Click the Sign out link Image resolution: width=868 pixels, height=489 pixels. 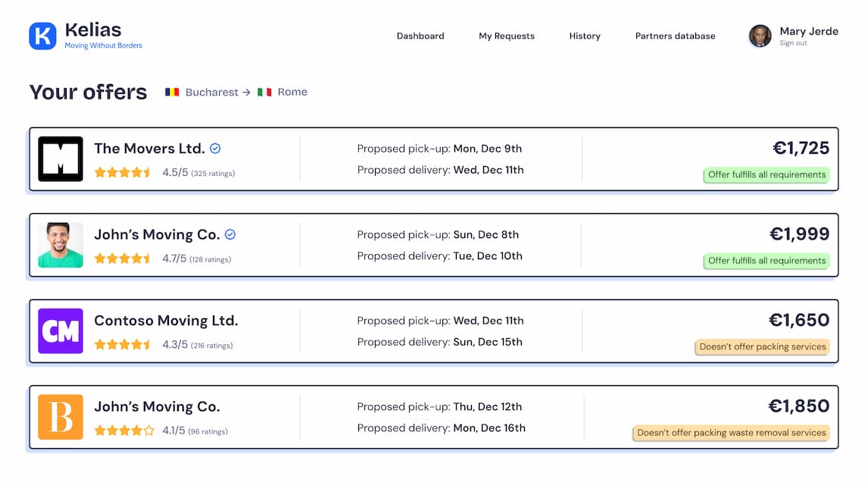tap(793, 43)
